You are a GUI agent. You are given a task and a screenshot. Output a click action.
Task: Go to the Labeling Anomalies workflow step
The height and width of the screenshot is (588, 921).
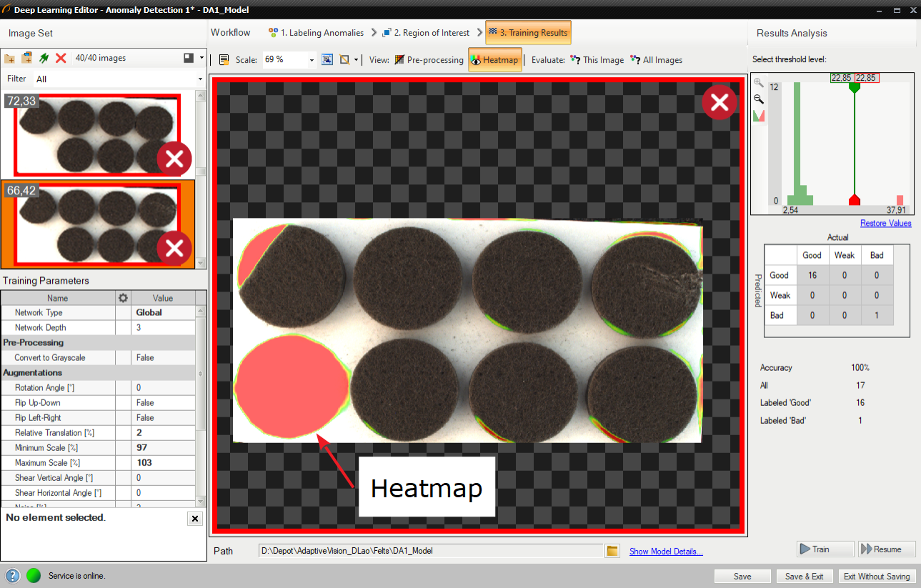[315, 33]
